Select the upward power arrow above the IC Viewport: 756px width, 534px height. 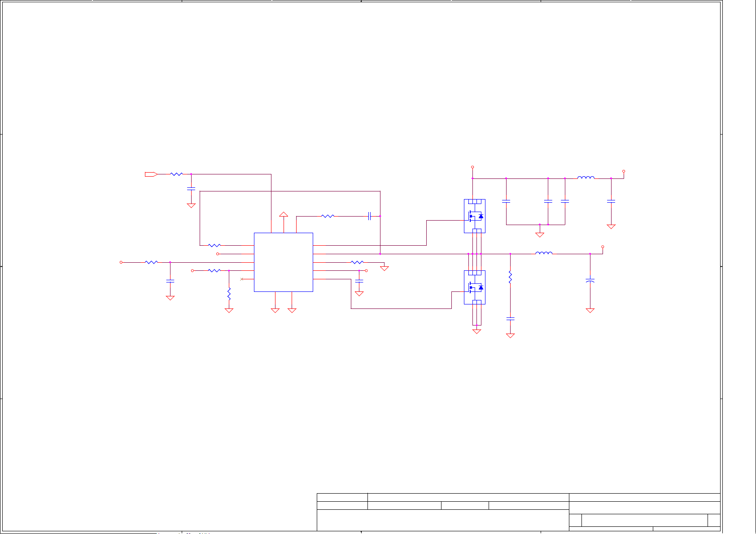click(x=284, y=215)
